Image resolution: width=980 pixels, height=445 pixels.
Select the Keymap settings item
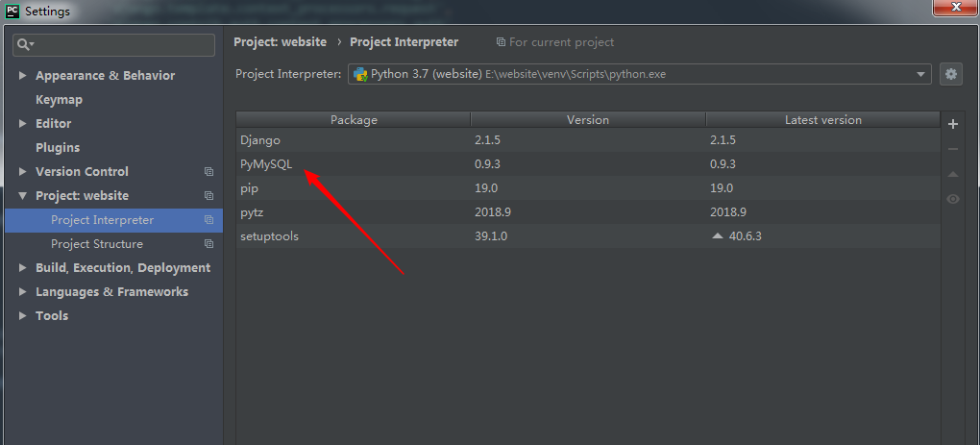(x=59, y=99)
